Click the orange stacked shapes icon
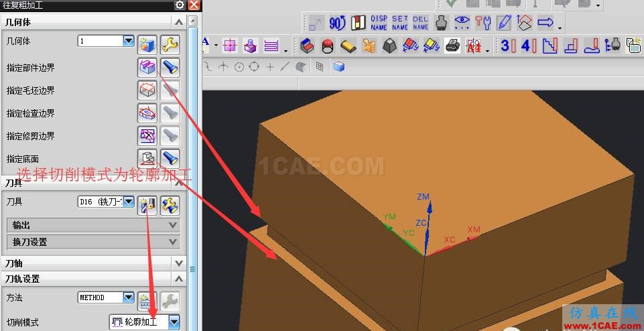The height and width of the screenshot is (331, 644). [369, 46]
